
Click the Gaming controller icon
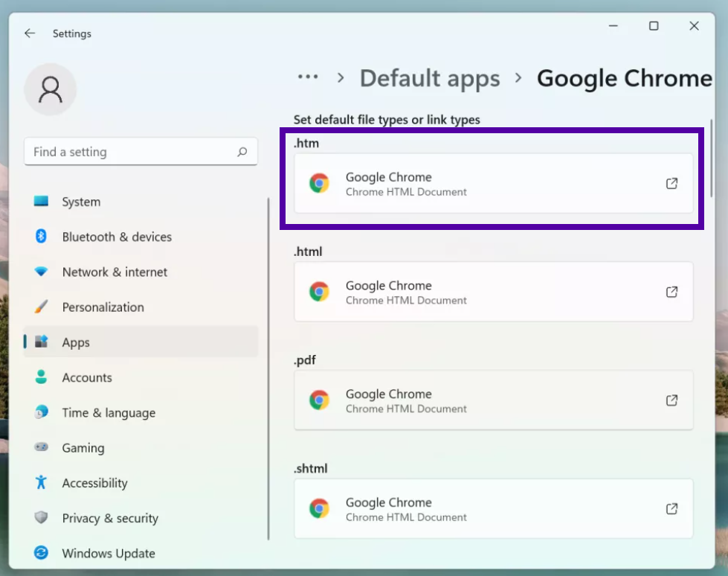(x=41, y=447)
